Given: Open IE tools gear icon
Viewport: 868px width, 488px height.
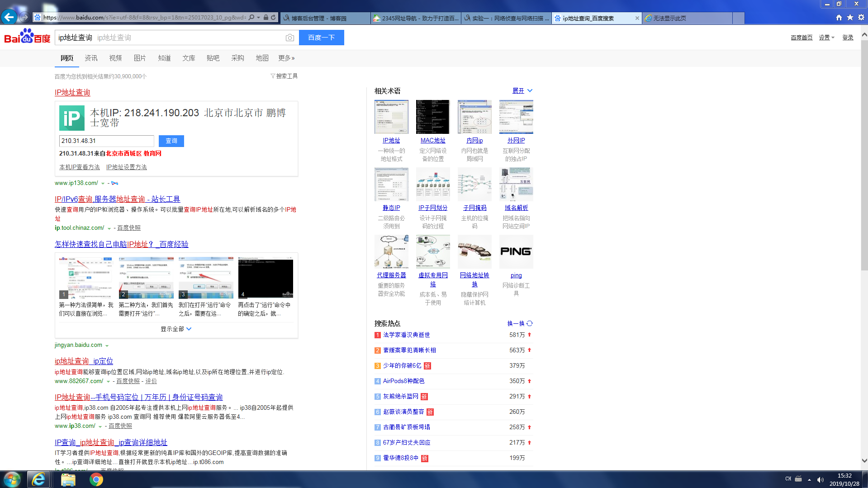Looking at the screenshot, I should (x=861, y=18).
